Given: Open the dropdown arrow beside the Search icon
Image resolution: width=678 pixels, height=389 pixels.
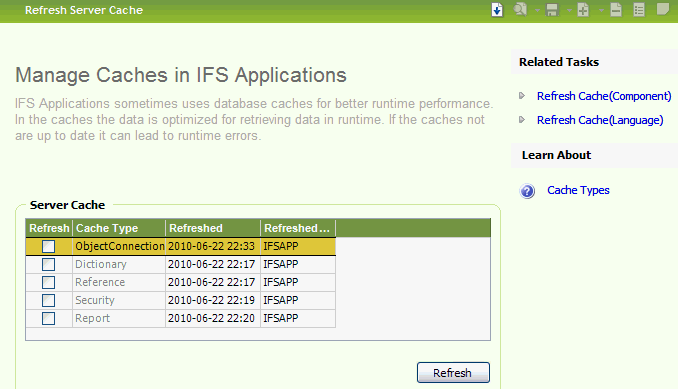Looking at the screenshot, I should (537, 10).
